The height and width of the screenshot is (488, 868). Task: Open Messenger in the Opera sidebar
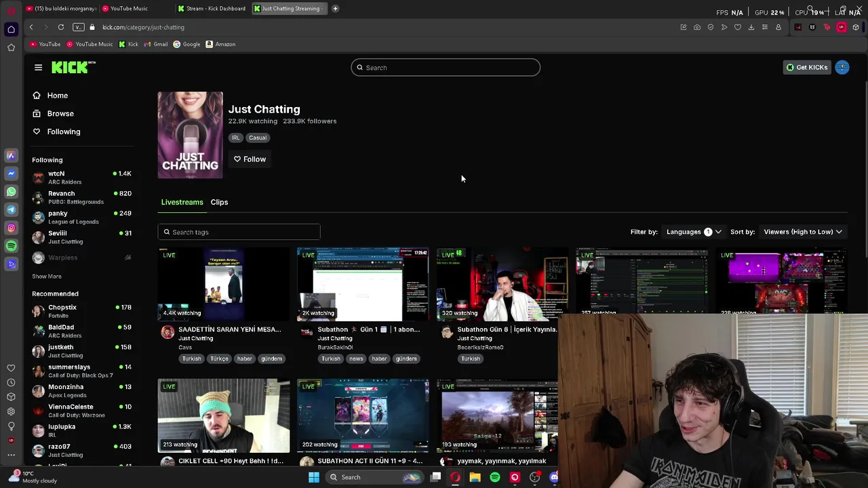11,174
